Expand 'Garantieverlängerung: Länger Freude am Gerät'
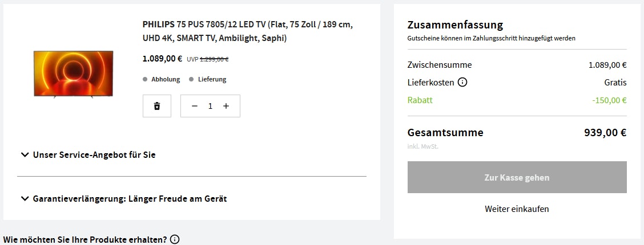 coord(130,199)
